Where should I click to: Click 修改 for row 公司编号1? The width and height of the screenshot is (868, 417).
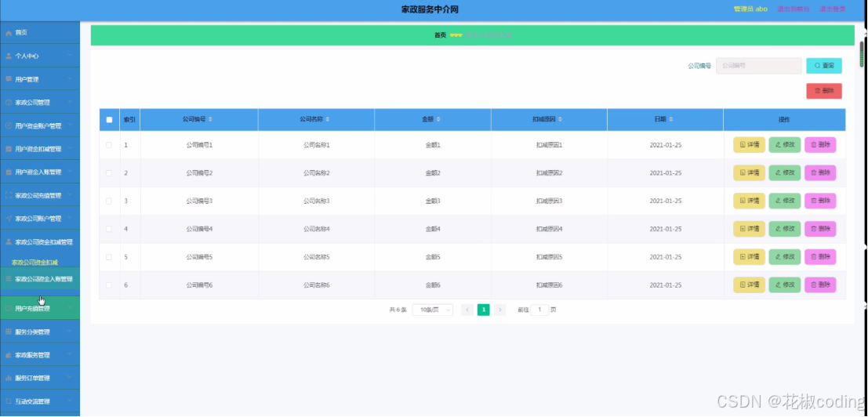point(784,145)
